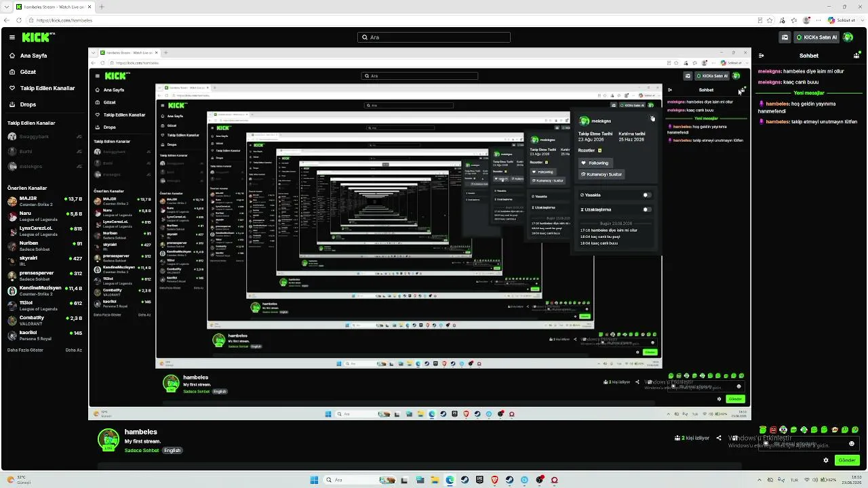Select Nuriben in recommended channels
868x488 pixels.
(x=45, y=246)
